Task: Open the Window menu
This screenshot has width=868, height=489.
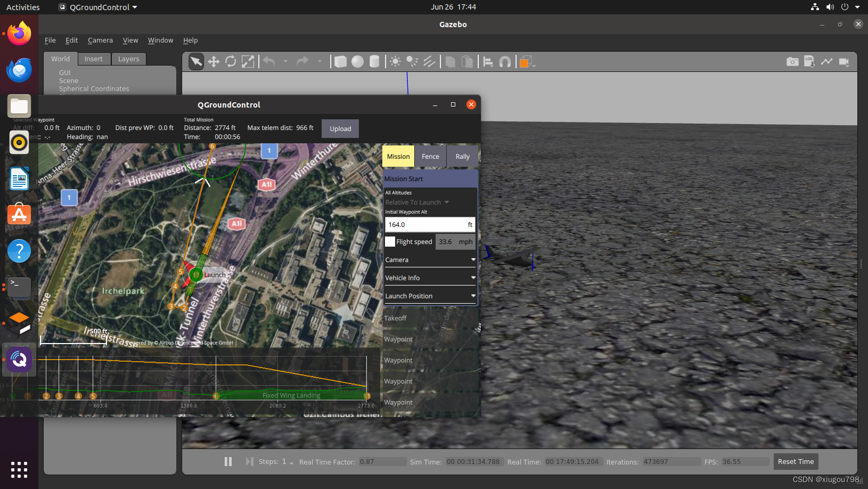Action: tap(160, 40)
